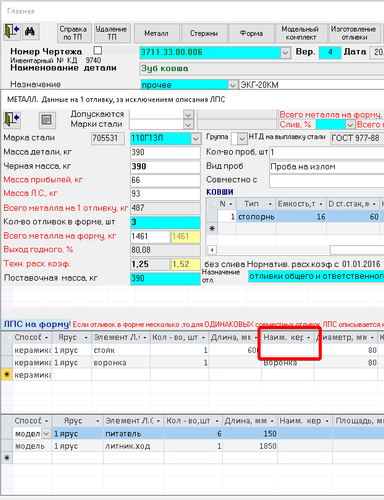The height and width of the screenshot is (500, 384).
Task: Open Емкость,т column filter in Ковши table
Action: point(321,204)
